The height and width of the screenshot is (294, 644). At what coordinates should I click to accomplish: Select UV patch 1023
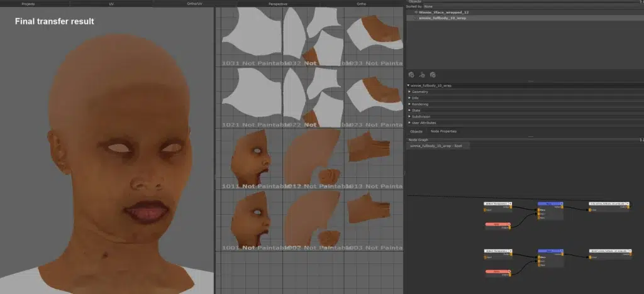pos(374,99)
